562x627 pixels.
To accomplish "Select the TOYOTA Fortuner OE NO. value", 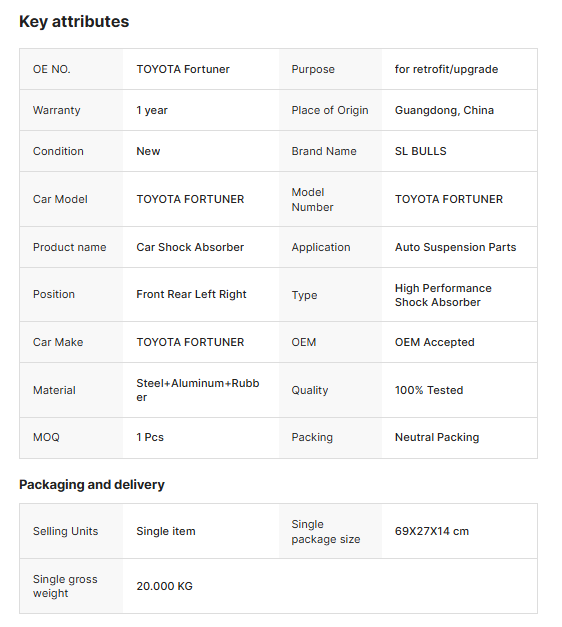I will coord(183,69).
